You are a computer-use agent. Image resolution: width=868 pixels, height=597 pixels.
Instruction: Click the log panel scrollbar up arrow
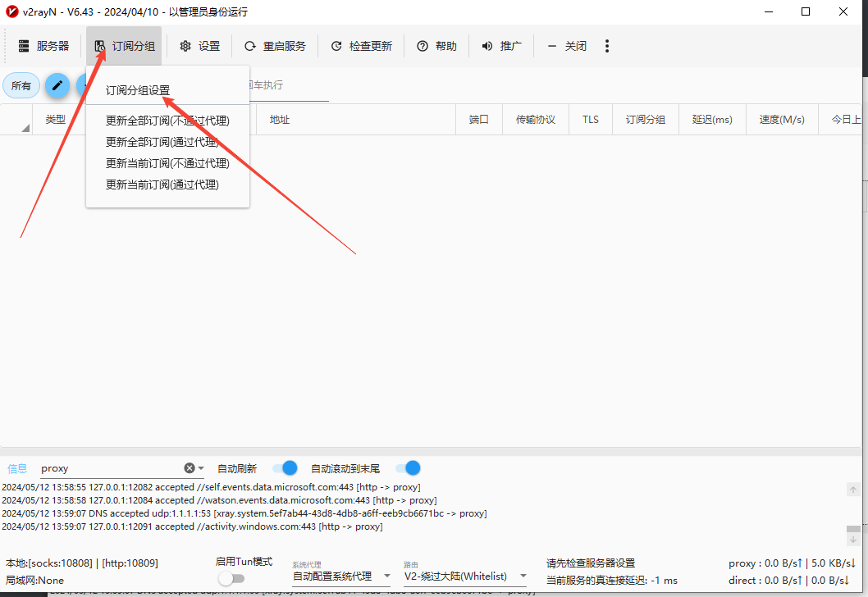click(x=853, y=490)
